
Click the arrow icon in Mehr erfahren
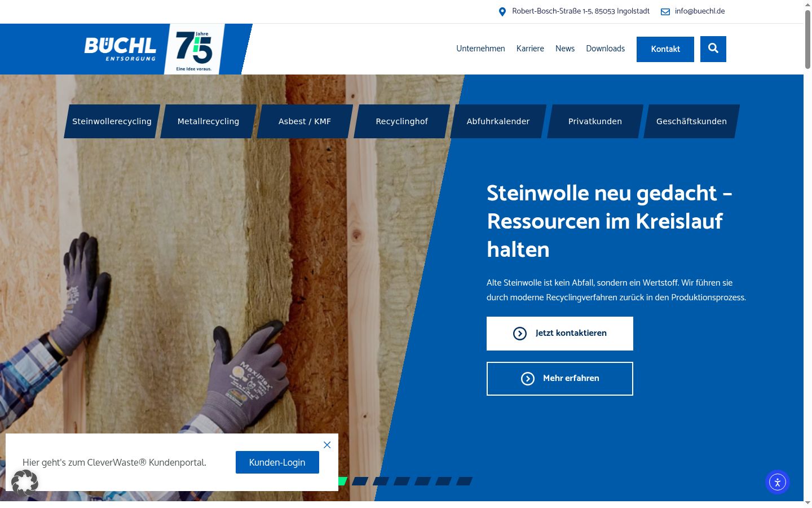(528, 379)
